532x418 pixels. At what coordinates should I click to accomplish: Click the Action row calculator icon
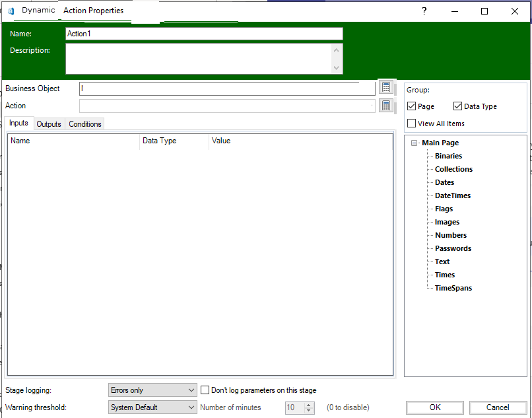[x=386, y=106]
